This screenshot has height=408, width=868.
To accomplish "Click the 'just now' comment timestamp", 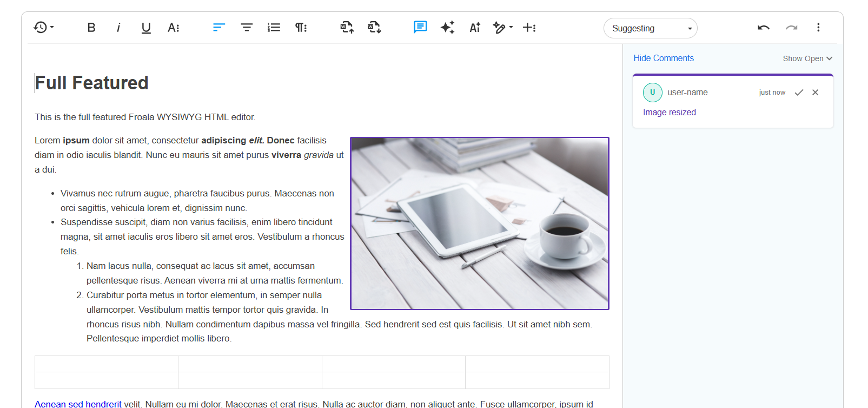I will point(772,93).
